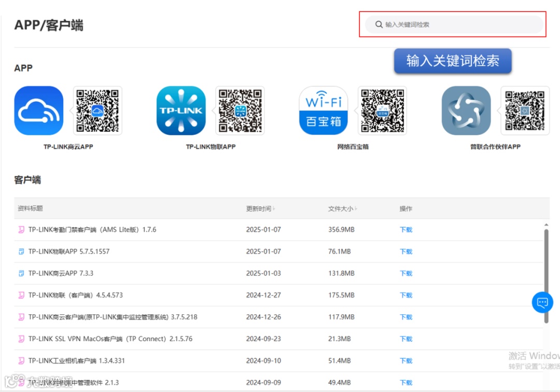Select title TP-LINK物联APP 5.7.5.1557
Image resolution: width=560 pixels, height=392 pixels.
coord(69,251)
